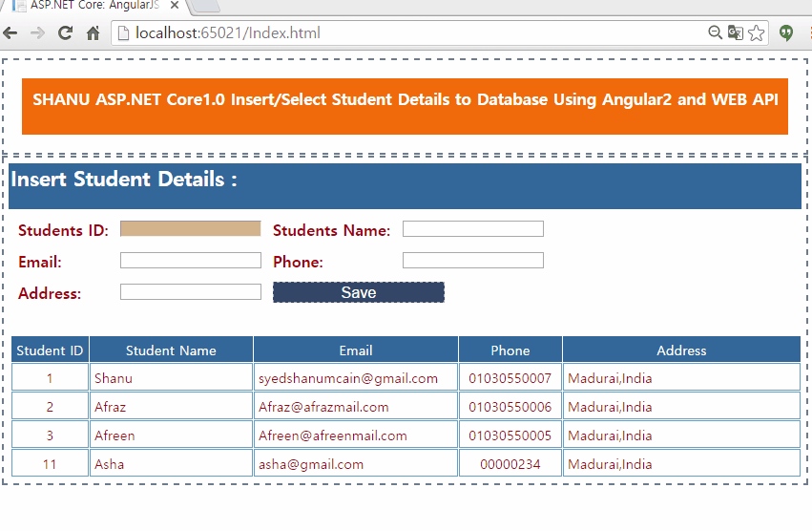
Task: Focus the Email text box
Action: (x=191, y=261)
